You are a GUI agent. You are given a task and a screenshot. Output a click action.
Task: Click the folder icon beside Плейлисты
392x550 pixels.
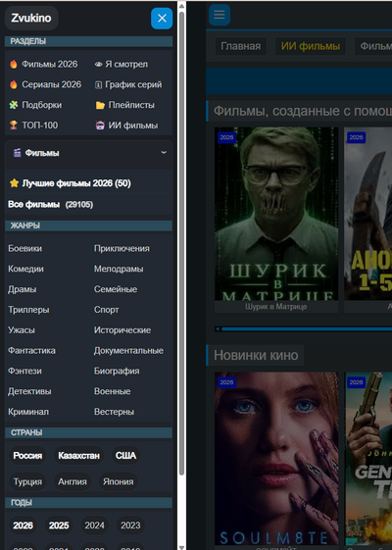tap(100, 105)
